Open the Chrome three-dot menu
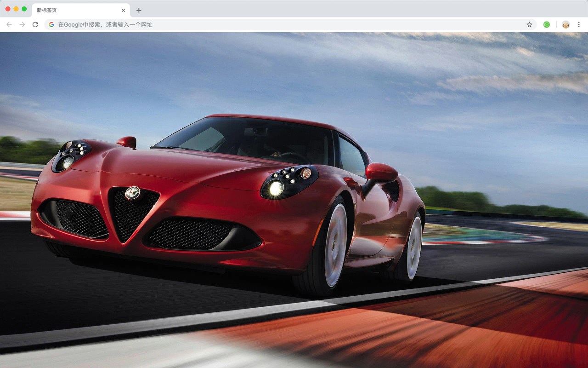The image size is (588, 368). (x=579, y=24)
